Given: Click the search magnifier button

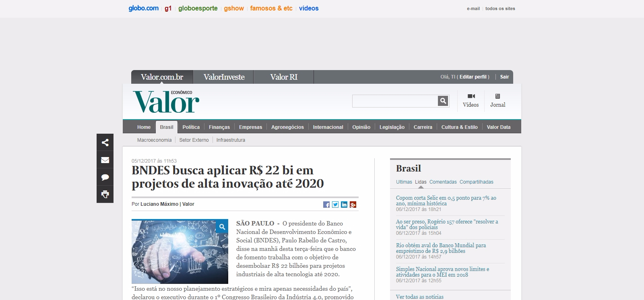Looking at the screenshot, I should (x=443, y=101).
